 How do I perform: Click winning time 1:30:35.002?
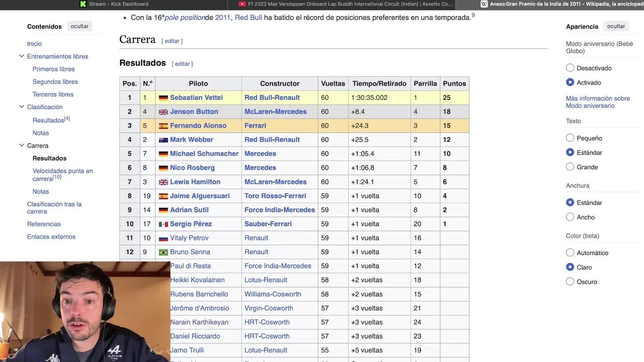point(369,98)
